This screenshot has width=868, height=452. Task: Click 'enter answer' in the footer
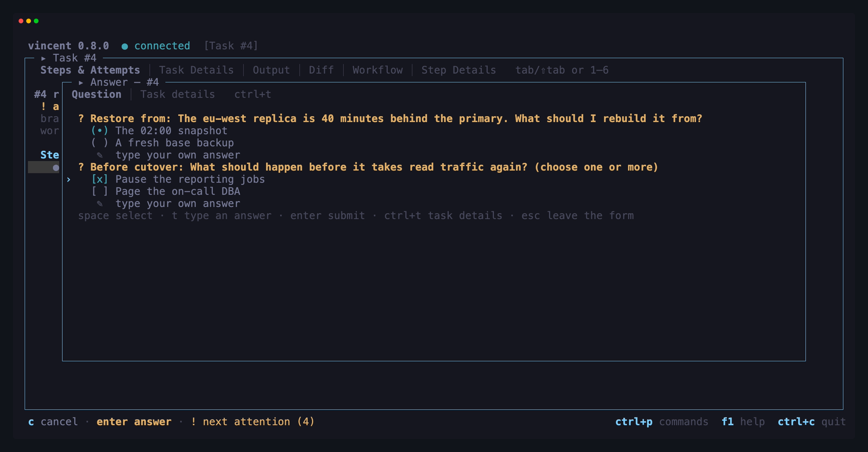[x=134, y=422]
